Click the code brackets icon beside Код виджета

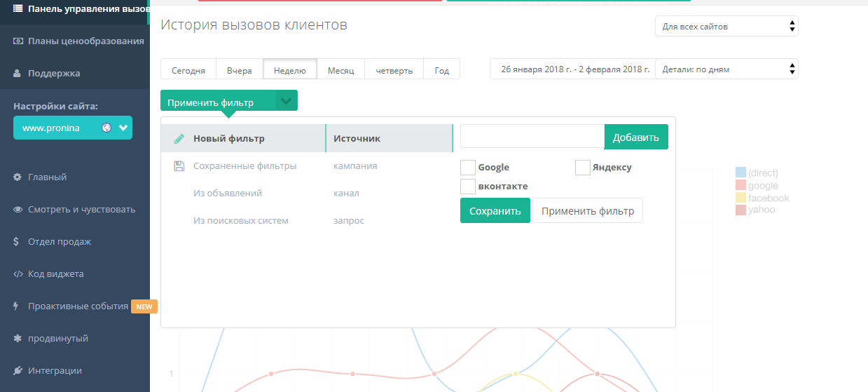(18, 274)
